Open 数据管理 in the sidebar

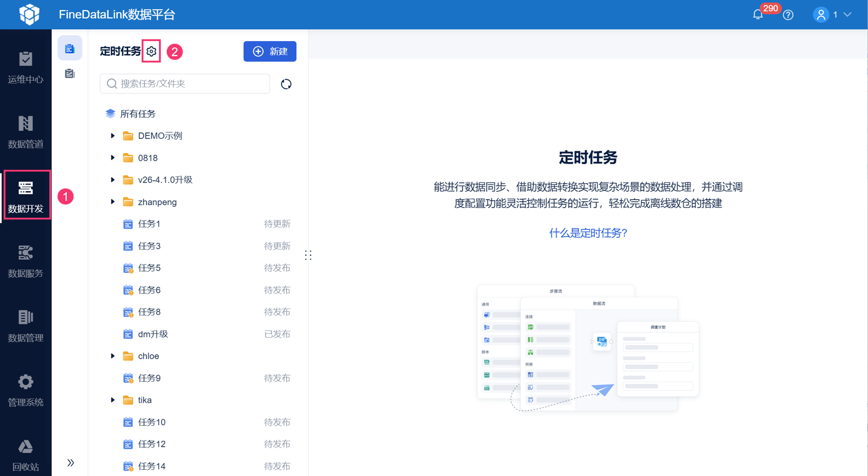[x=26, y=326]
